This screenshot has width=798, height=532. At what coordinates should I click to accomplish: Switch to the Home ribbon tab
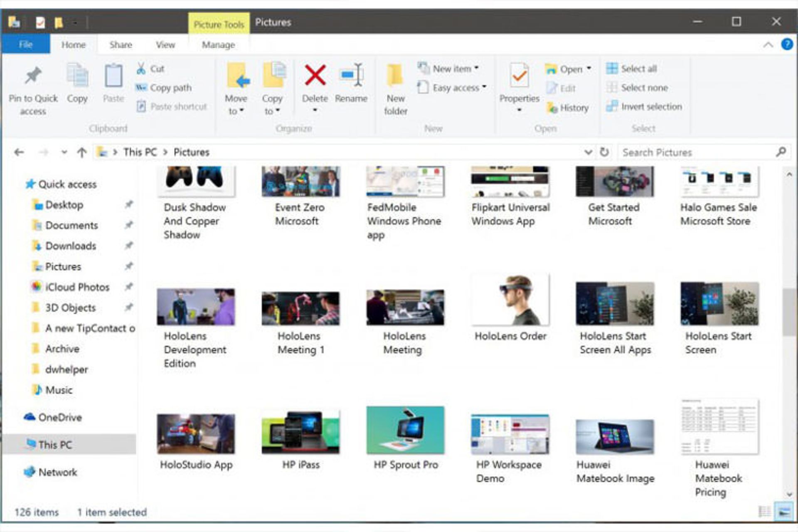click(x=74, y=44)
